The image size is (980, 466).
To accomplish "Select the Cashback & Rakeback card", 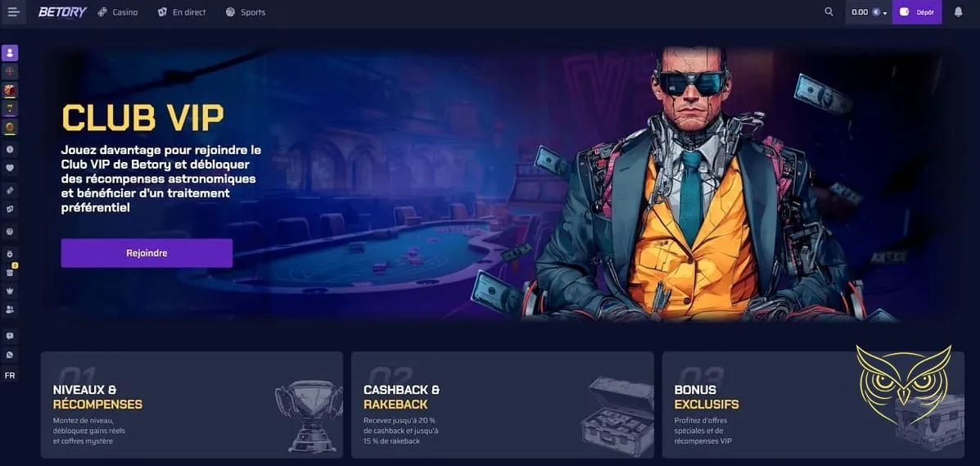I will click(503, 405).
